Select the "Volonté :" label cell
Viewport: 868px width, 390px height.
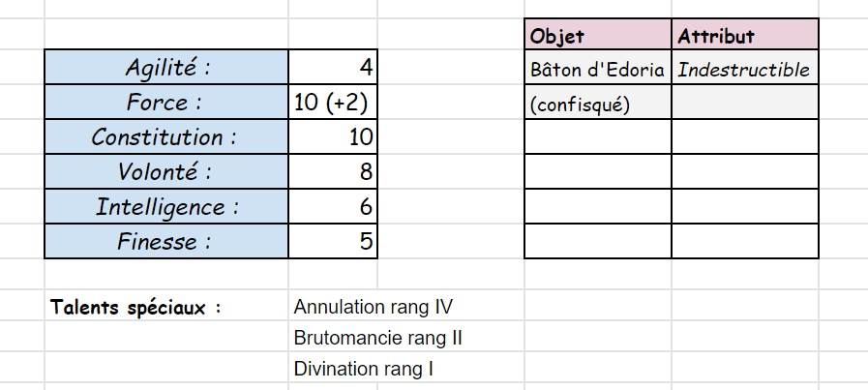coord(166,172)
